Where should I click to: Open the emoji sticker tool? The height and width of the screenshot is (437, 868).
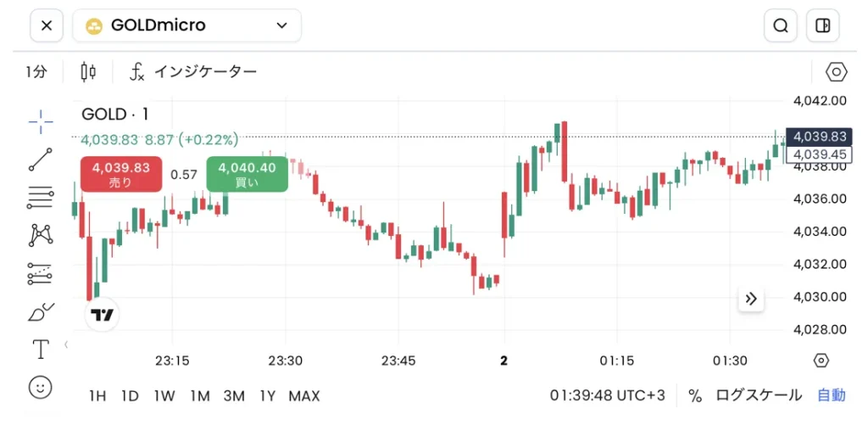pyautogui.click(x=41, y=387)
